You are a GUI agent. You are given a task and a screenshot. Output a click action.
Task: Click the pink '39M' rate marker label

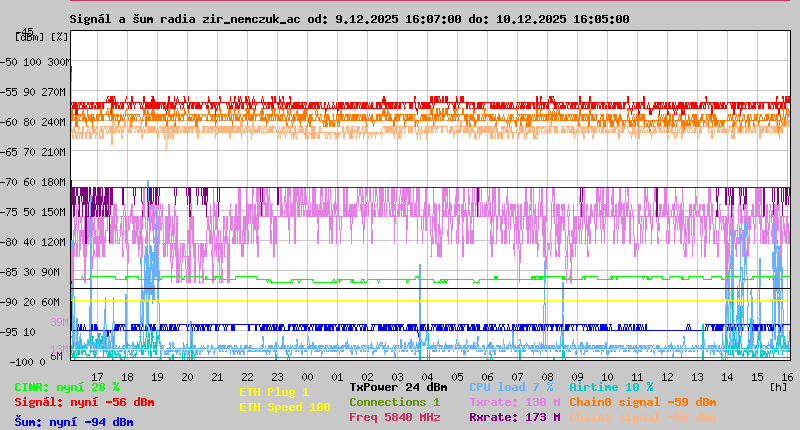click(x=59, y=322)
